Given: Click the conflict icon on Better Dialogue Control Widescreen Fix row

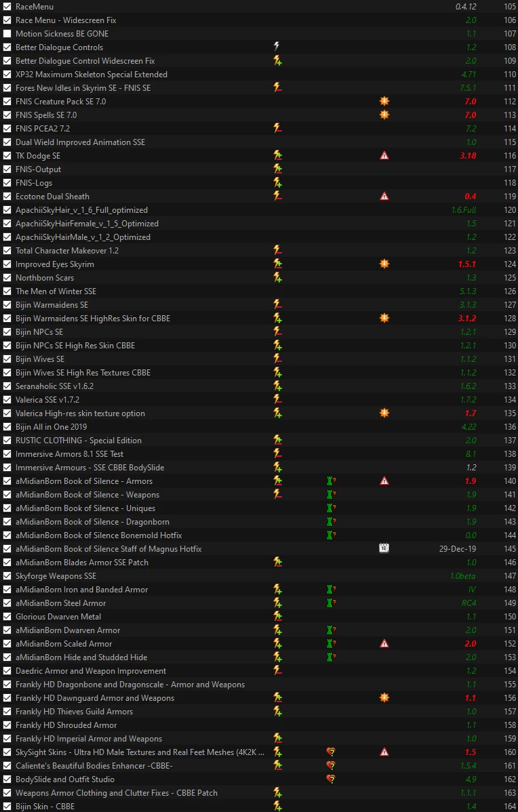Looking at the screenshot, I should [278, 60].
